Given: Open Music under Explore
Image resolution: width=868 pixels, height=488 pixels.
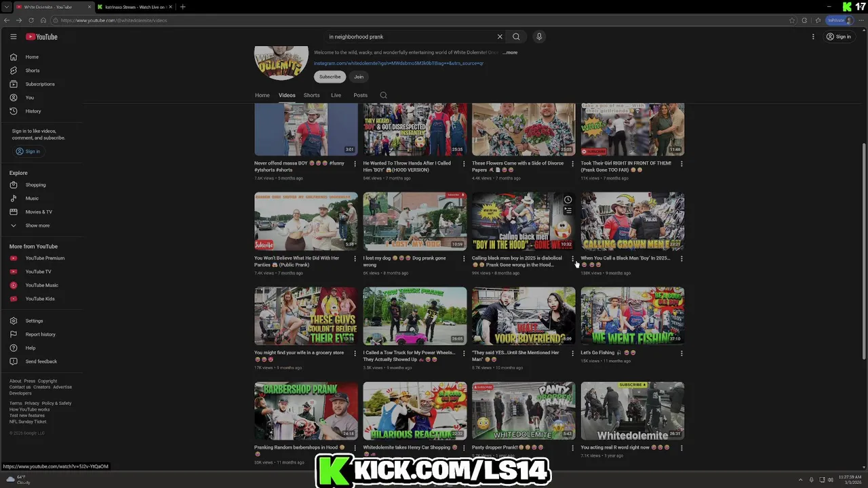Looking at the screenshot, I should click(x=42, y=199).
